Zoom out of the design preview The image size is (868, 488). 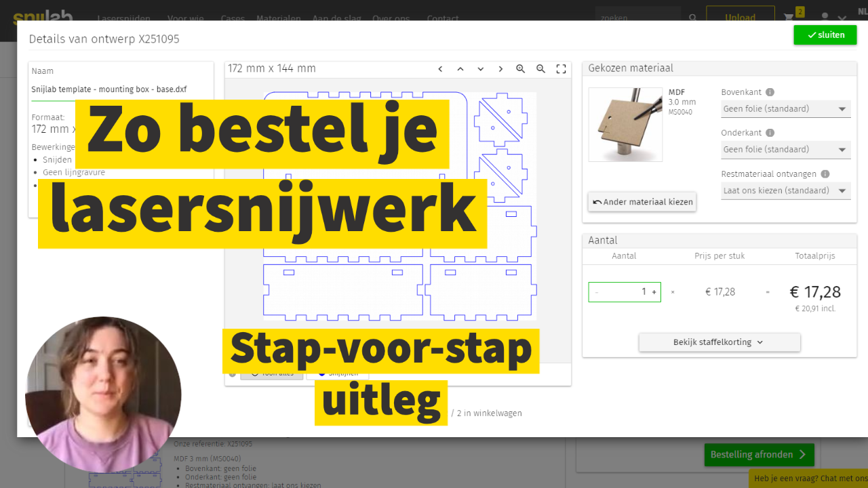click(x=541, y=69)
